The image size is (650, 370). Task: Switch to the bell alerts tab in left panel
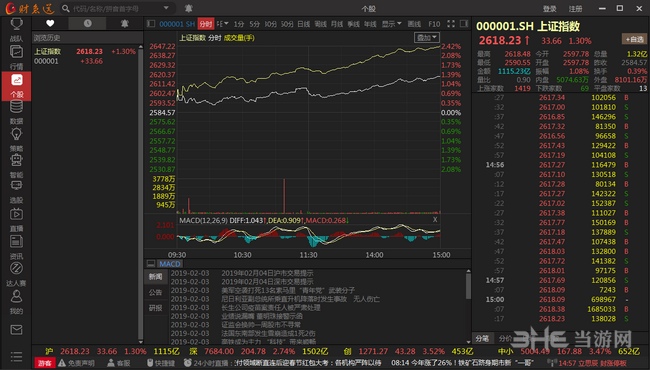click(x=124, y=23)
